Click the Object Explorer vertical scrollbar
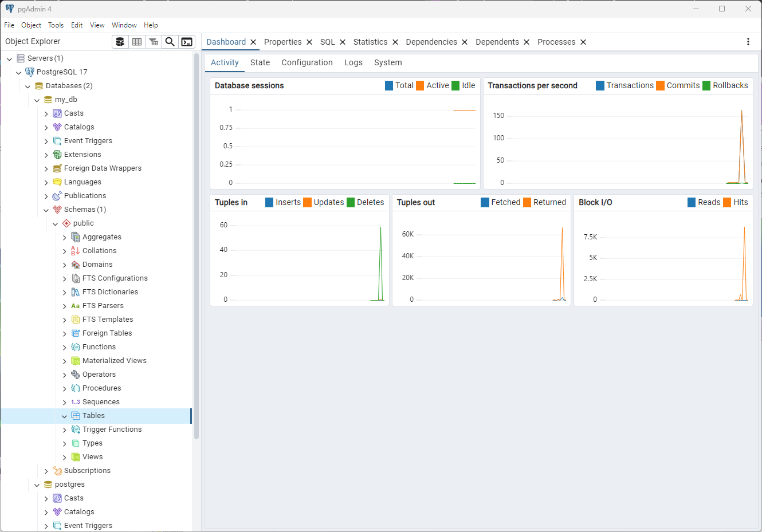762x532 pixels. (x=197, y=246)
